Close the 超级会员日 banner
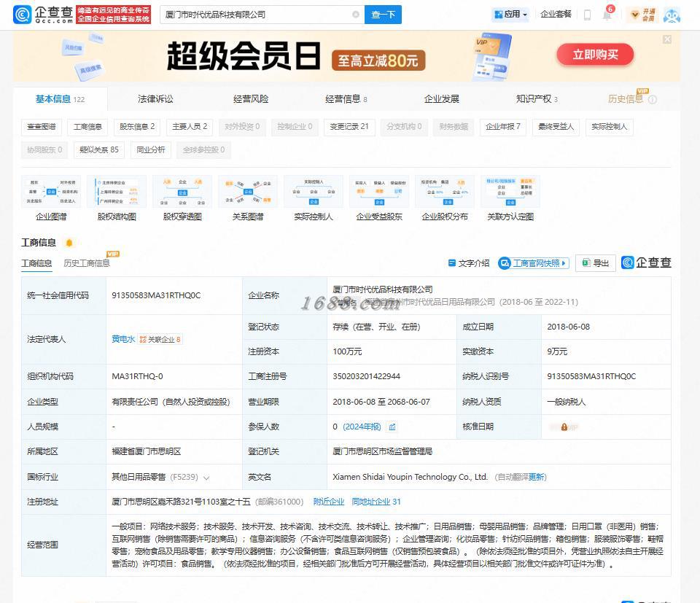This screenshot has width=700, height=603. [667, 39]
